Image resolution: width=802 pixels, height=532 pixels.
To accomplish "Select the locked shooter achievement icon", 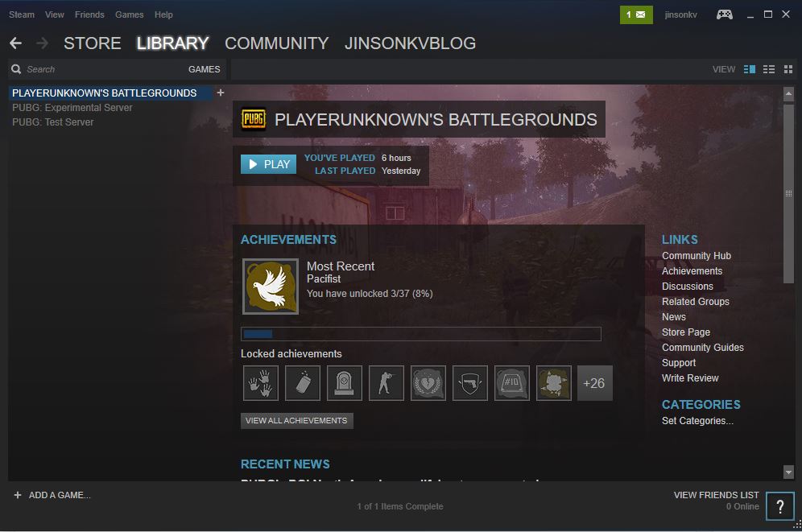I will coord(387,383).
